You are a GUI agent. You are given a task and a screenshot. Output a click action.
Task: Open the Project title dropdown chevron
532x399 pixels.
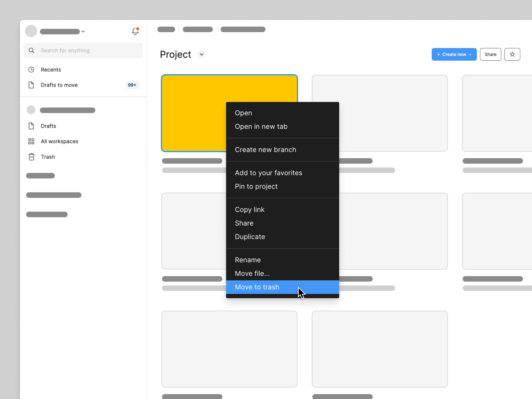(202, 54)
